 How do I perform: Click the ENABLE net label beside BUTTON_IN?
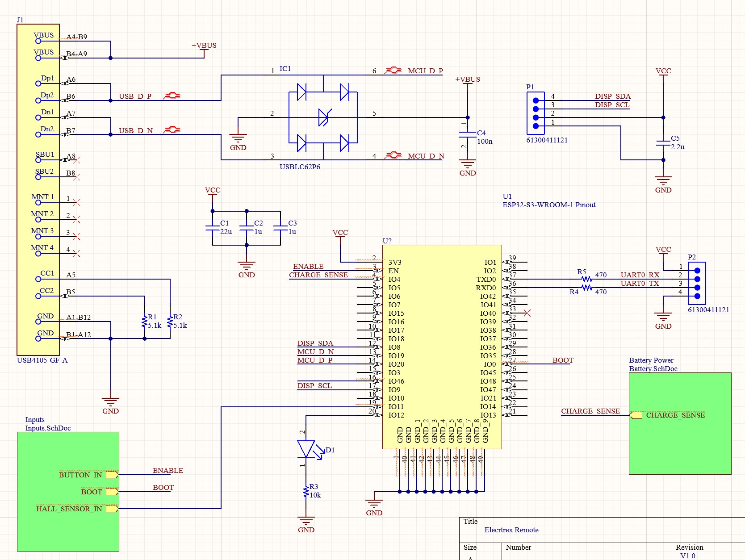[x=168, y=470]
